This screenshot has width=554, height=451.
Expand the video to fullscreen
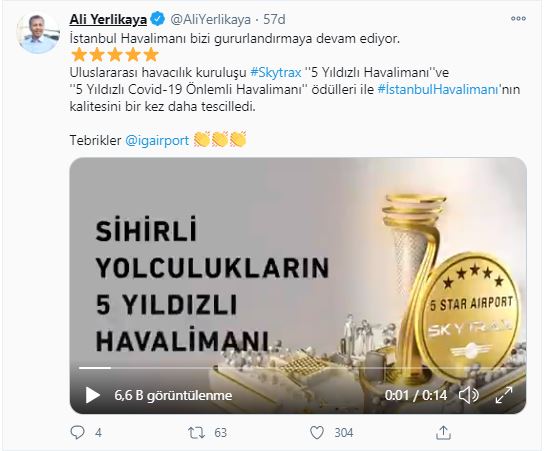504,395
